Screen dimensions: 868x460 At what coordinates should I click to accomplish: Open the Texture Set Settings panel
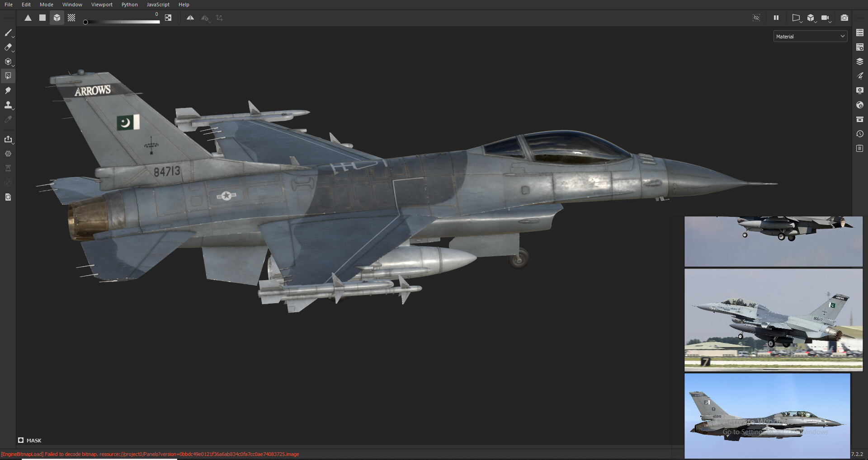pyautogui.click(x=860, y=47)
